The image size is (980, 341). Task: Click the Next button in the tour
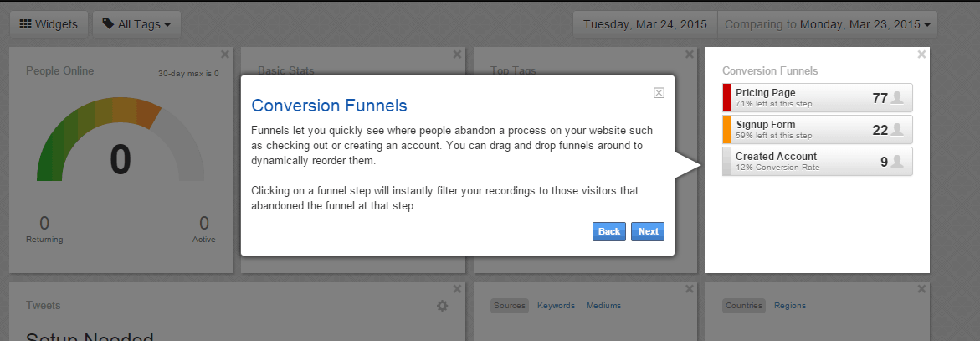(648, 231)
